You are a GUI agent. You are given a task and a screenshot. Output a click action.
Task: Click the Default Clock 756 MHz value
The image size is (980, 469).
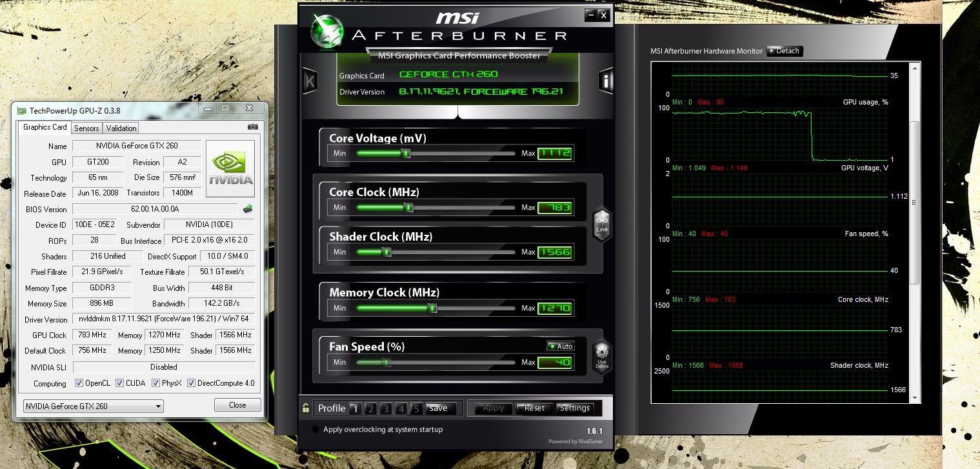[94, 350]
